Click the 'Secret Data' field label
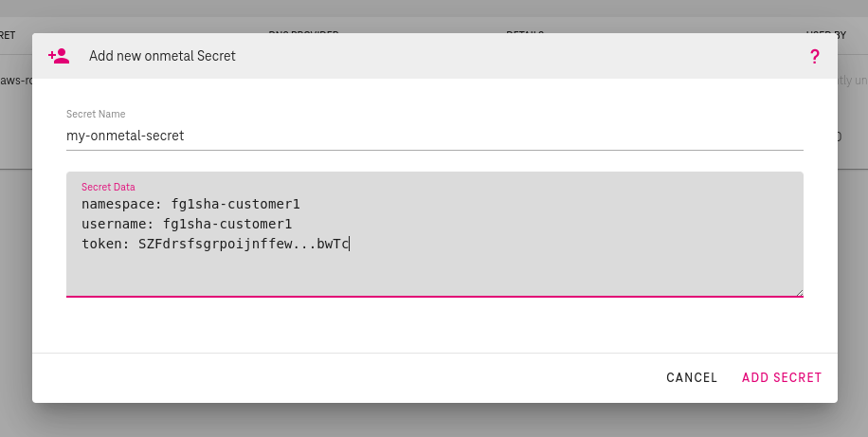 (x=108, y=187)
